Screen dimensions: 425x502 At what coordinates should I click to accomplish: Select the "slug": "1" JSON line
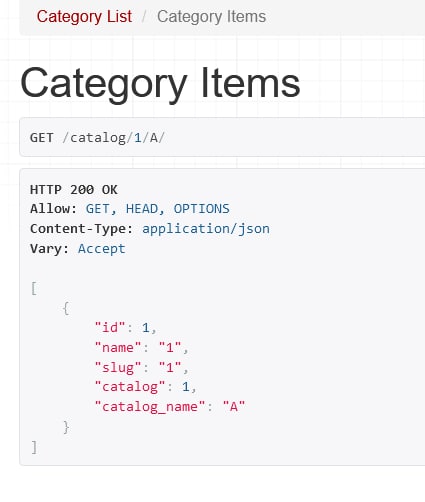coord(142,368)
